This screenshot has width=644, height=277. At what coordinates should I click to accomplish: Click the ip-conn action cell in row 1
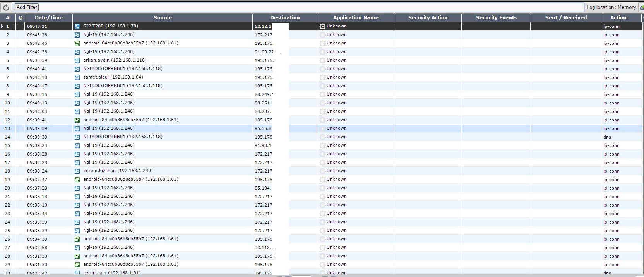click(x=611, y=26)
